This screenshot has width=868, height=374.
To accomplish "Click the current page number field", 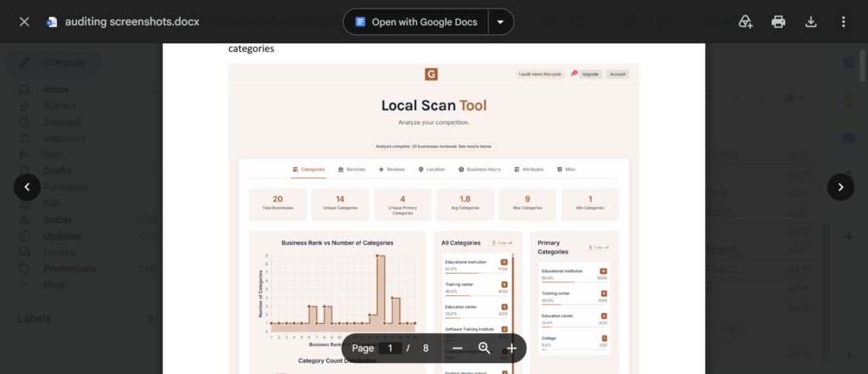I will 390,348.
